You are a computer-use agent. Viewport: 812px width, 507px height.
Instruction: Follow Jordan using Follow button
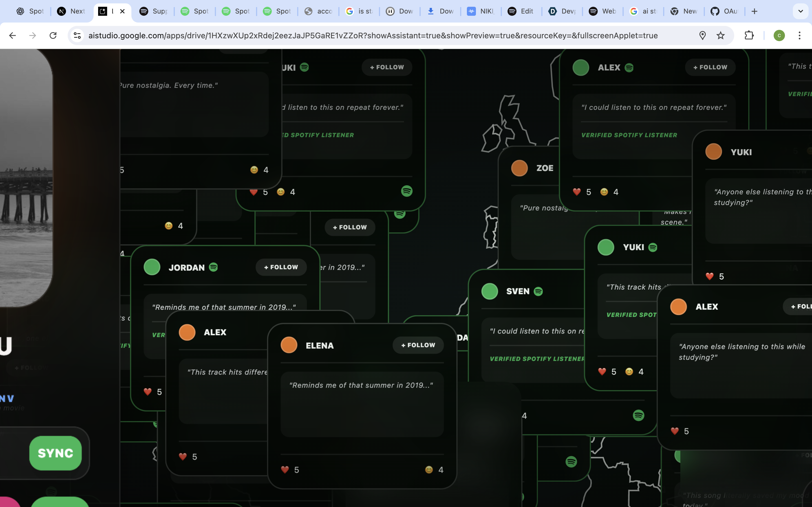281,267
